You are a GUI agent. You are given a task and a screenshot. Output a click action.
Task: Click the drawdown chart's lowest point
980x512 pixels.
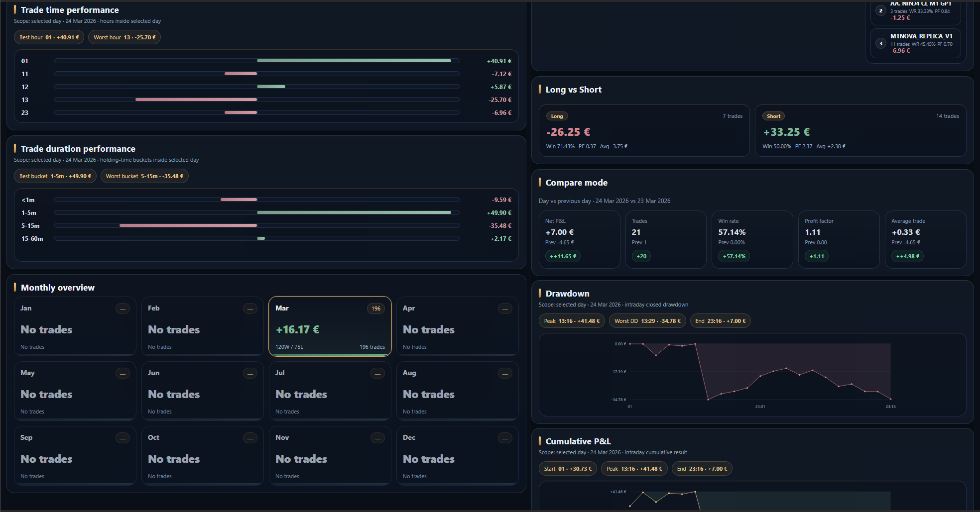tap(708, 399)
